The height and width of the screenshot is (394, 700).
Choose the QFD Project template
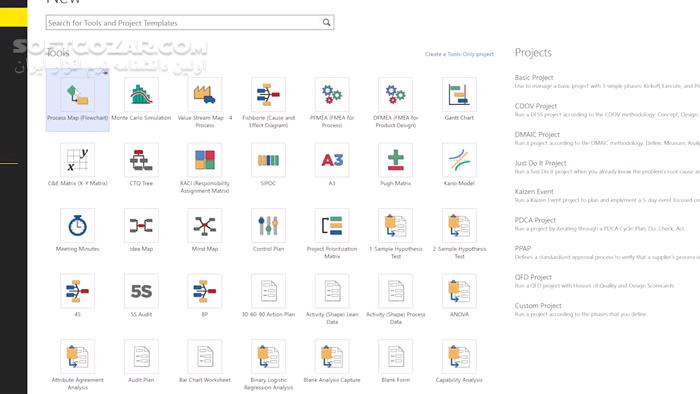[533, 277]
